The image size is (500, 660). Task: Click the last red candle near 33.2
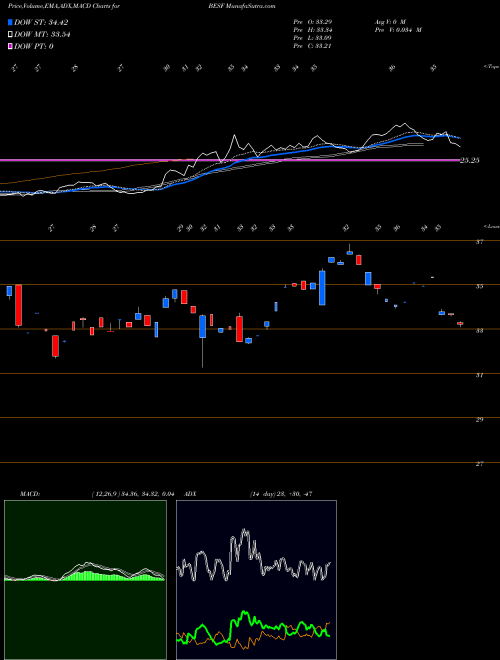(x=460, y=324)
